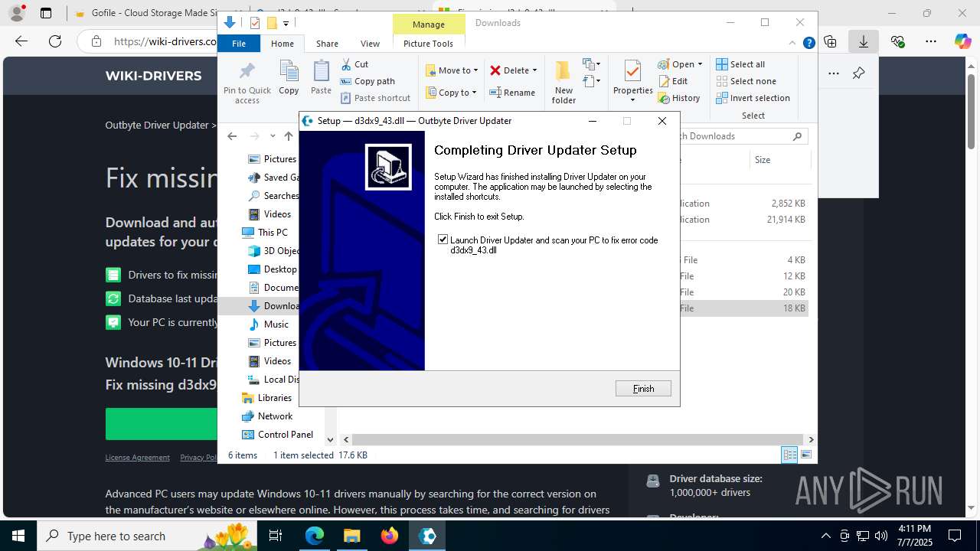Click History in ribbon

(x=679, y=98)
